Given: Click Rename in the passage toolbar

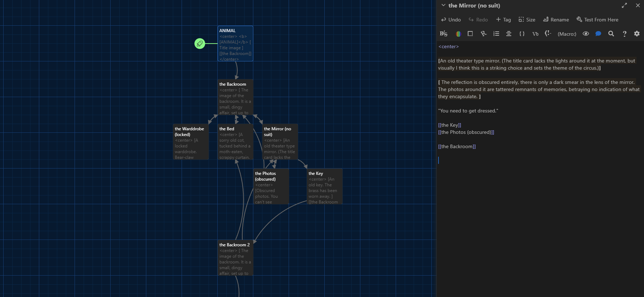Looking at the screenshot, I should [556, 20].
